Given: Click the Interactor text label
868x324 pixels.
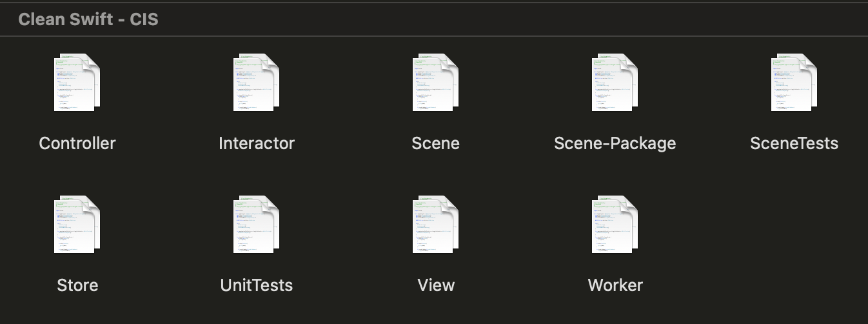Looking at the screenshot, I should point(257,143).
